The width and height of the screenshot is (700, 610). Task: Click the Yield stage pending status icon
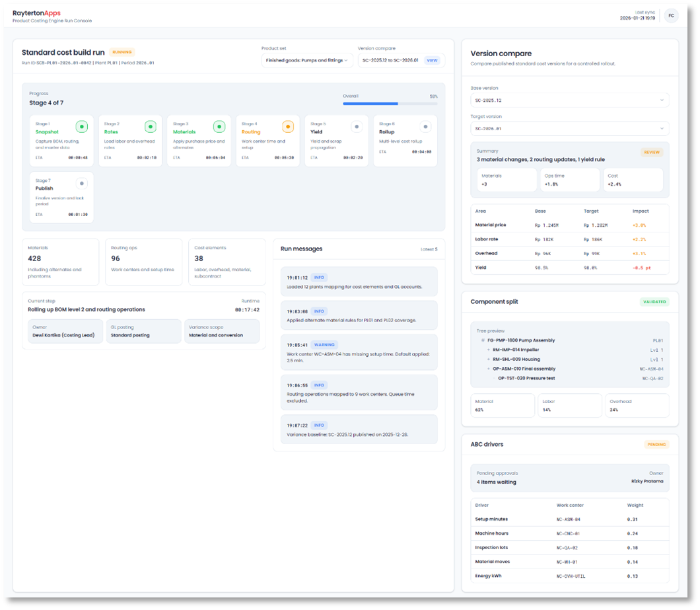point(356,126)
